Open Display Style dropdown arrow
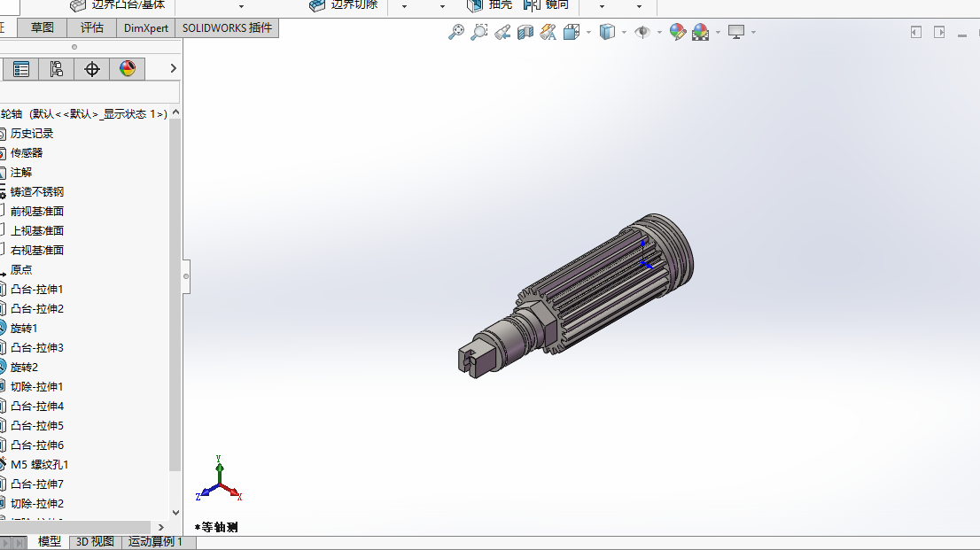The image size is (980, 550). [x=625, y=33]
